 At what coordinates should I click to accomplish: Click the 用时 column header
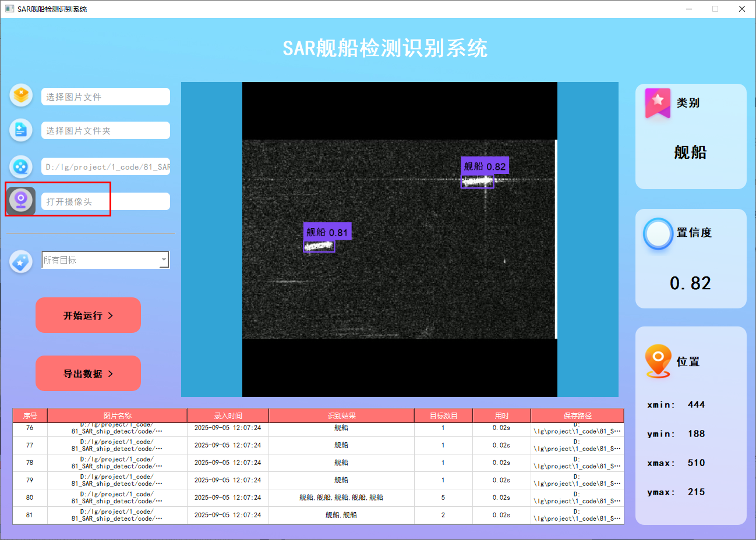(501, 415)
